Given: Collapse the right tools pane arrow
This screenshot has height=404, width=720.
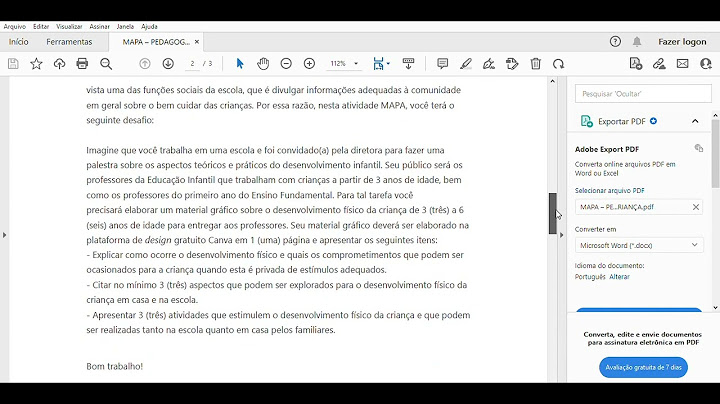Looking at the screenshot, I should 562,235.
